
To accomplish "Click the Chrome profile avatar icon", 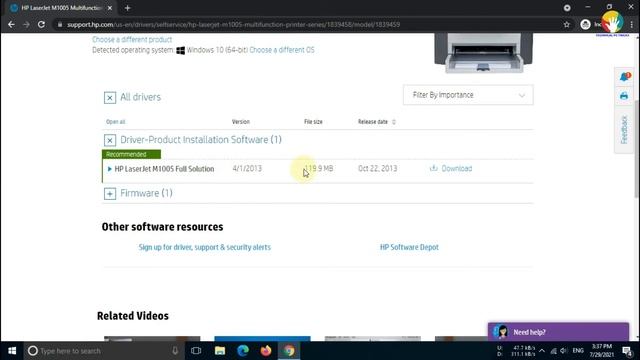I will point(585,24).
